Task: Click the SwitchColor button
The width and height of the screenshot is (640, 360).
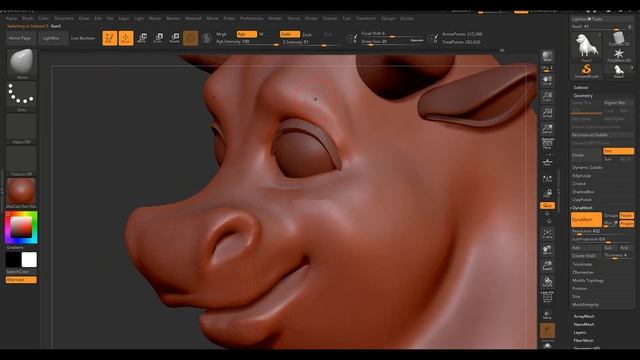Action: click(21, 271)
